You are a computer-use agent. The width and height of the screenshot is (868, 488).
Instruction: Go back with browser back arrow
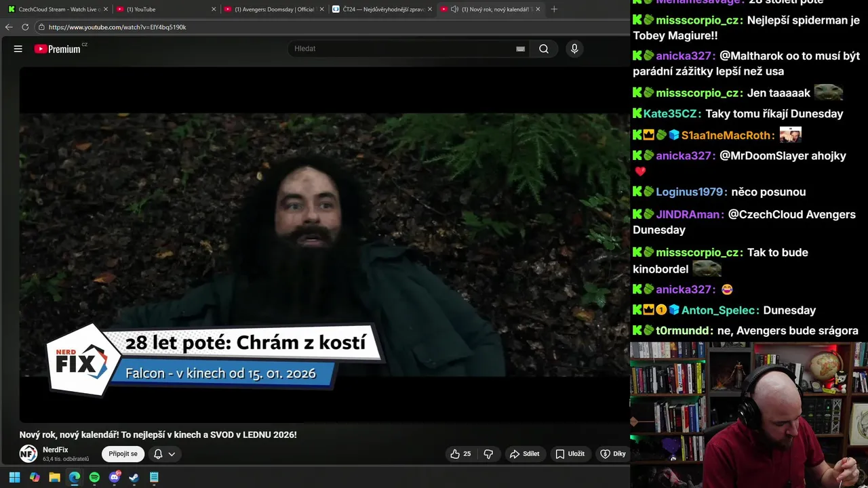[x=9, y=27]
